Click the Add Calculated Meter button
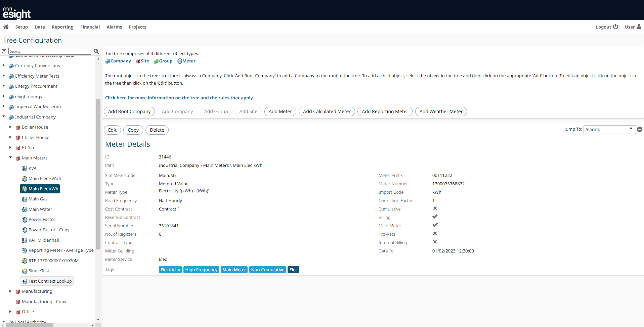Viewport: 644px width, 327px height. click(x=327, y=111)
